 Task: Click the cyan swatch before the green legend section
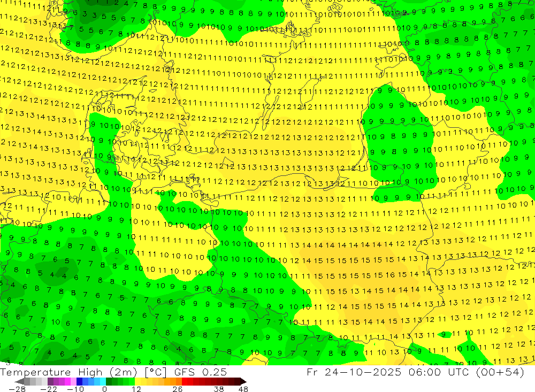tap(103, 381)
